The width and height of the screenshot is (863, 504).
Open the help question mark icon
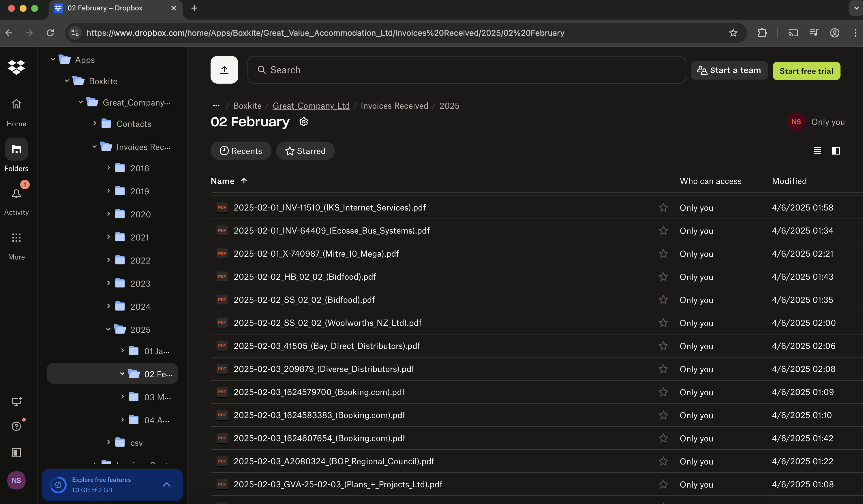tap(16, 426)
